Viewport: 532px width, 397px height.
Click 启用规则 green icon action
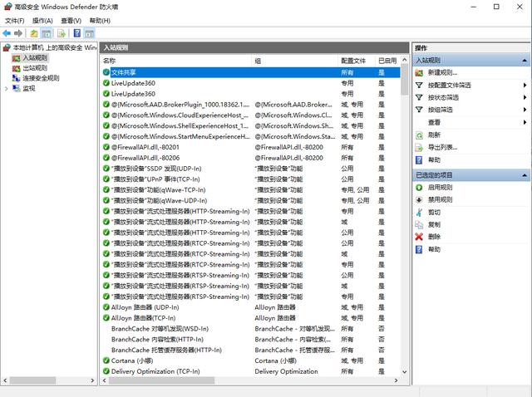coord(440,187)
